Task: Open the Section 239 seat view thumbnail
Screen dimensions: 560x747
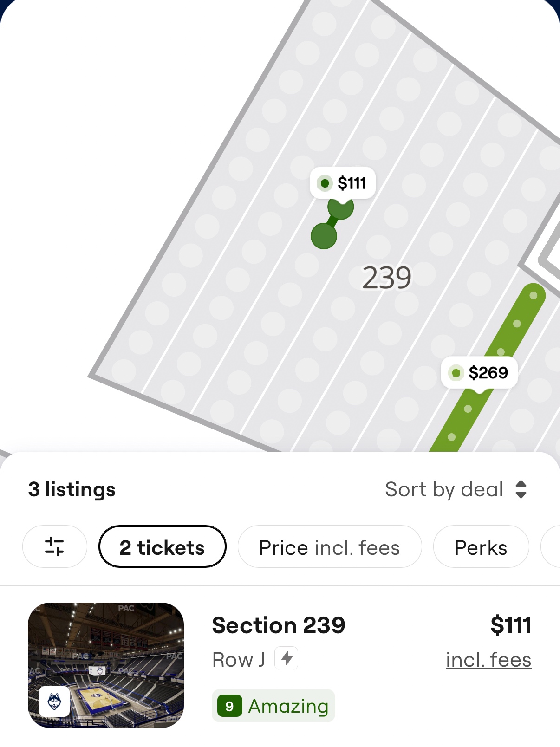Action: coord(106,665)
